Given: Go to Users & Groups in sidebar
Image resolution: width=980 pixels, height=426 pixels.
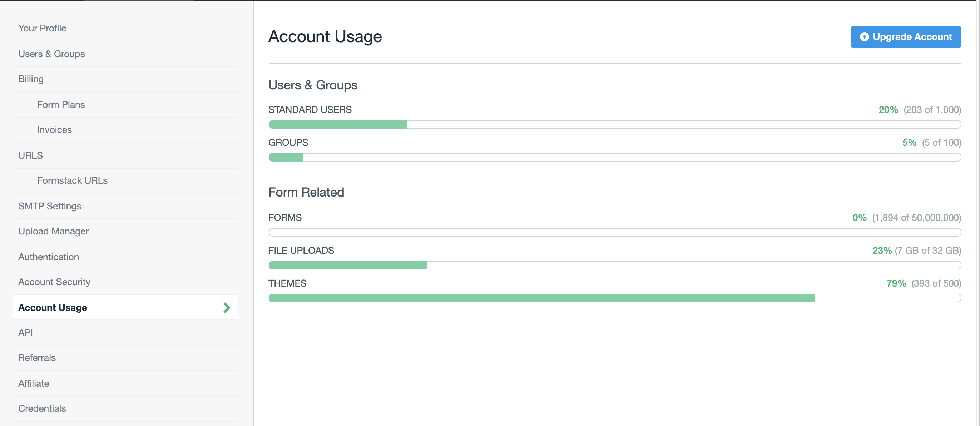Looking at the screenshot, I should (51, 54).
